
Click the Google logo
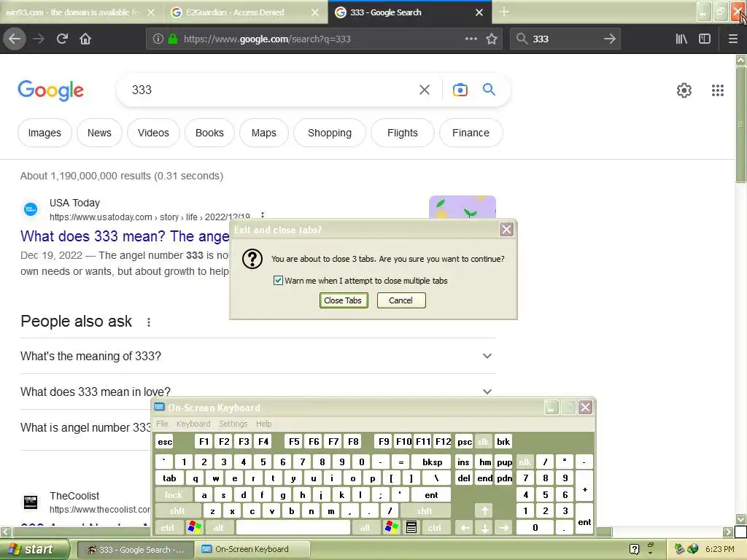[51, 90]
